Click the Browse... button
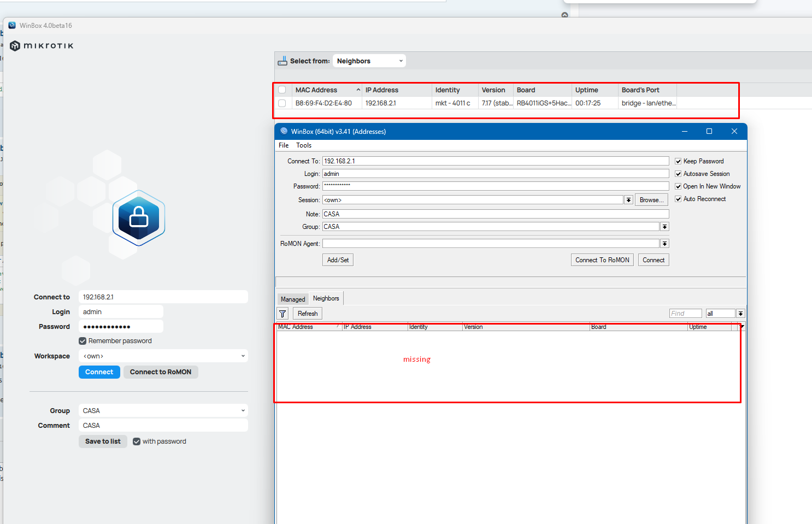This screenshot has height=524, width=812. (x=651, y=200)
